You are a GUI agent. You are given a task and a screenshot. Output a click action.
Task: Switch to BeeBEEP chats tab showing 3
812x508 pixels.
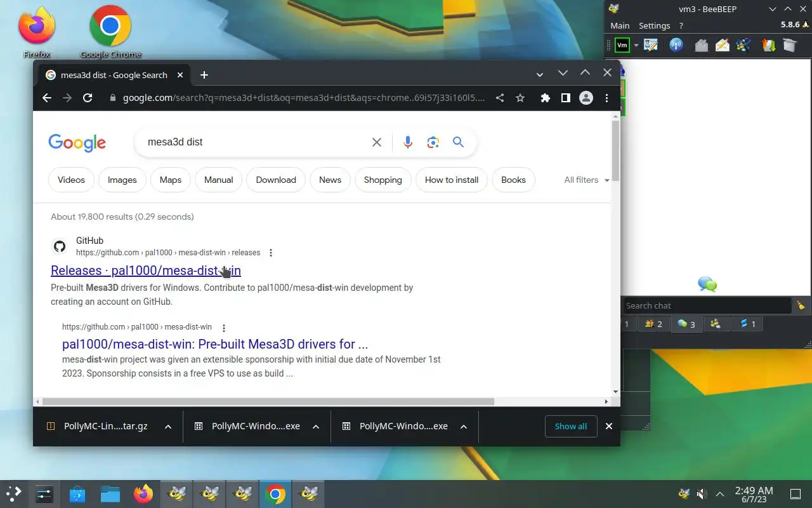(686, 324)
